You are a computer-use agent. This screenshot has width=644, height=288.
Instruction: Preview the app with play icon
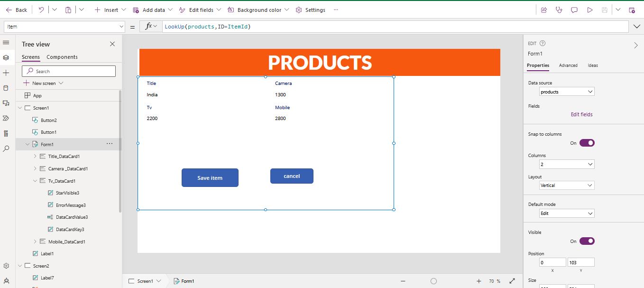pos(589,9)
